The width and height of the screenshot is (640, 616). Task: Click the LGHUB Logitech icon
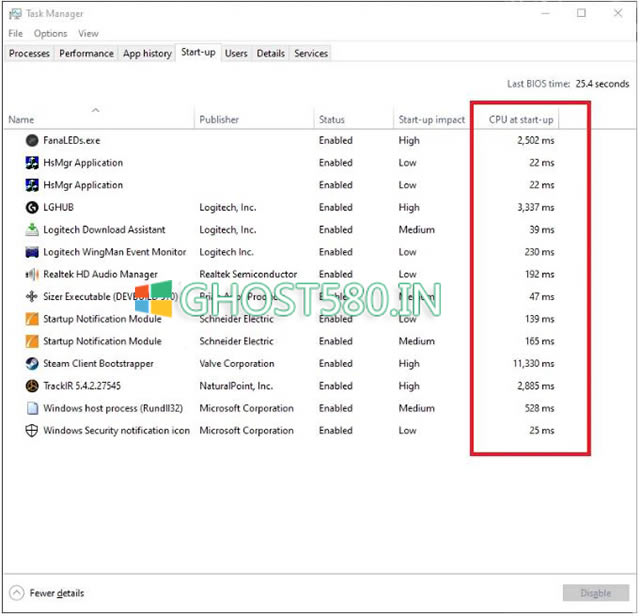pyautogui.click(x=32, y=207)
